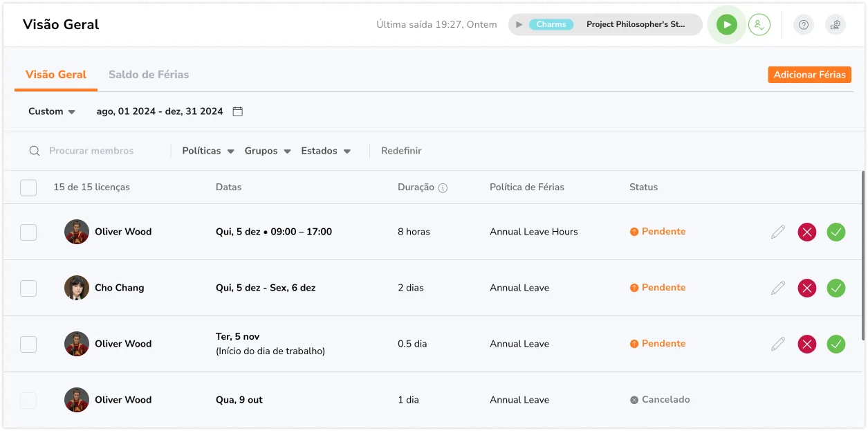Screen dimensions: 868x431
Task: Click the Datas column header
Action: tap(228, 187)
